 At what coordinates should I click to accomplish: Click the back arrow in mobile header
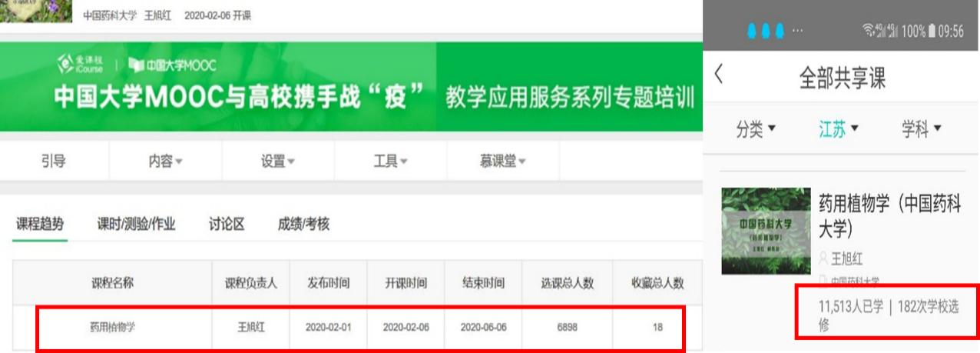(719, 75)
